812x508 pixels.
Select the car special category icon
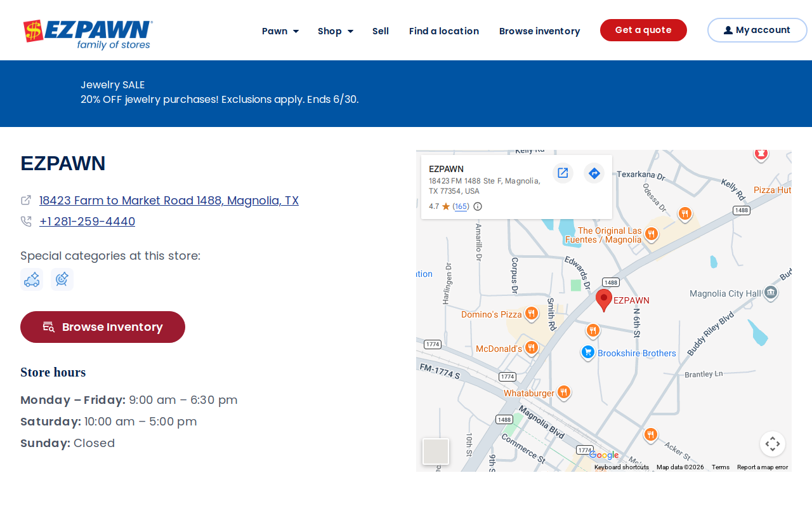(x=32, y=279)
